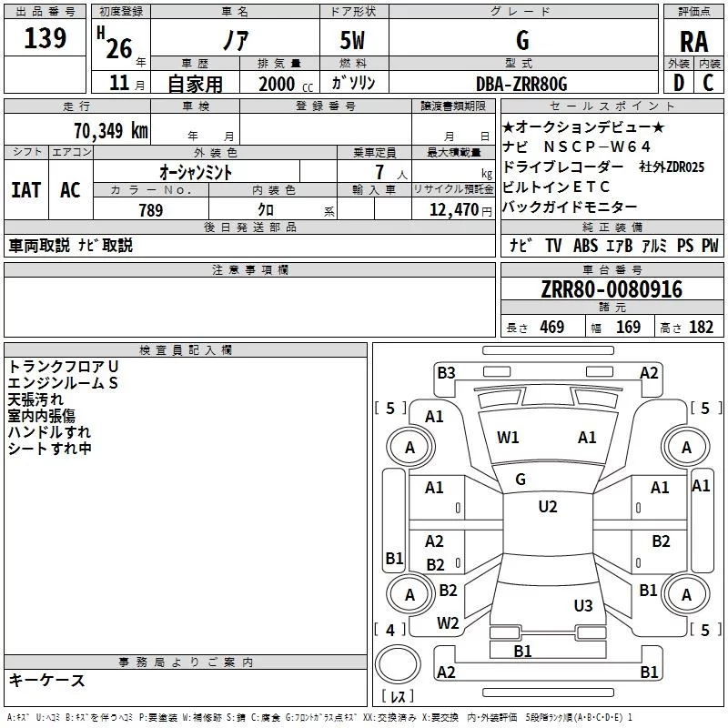
Task: Click the G windshield chip marker
Action: click(521, 480)
